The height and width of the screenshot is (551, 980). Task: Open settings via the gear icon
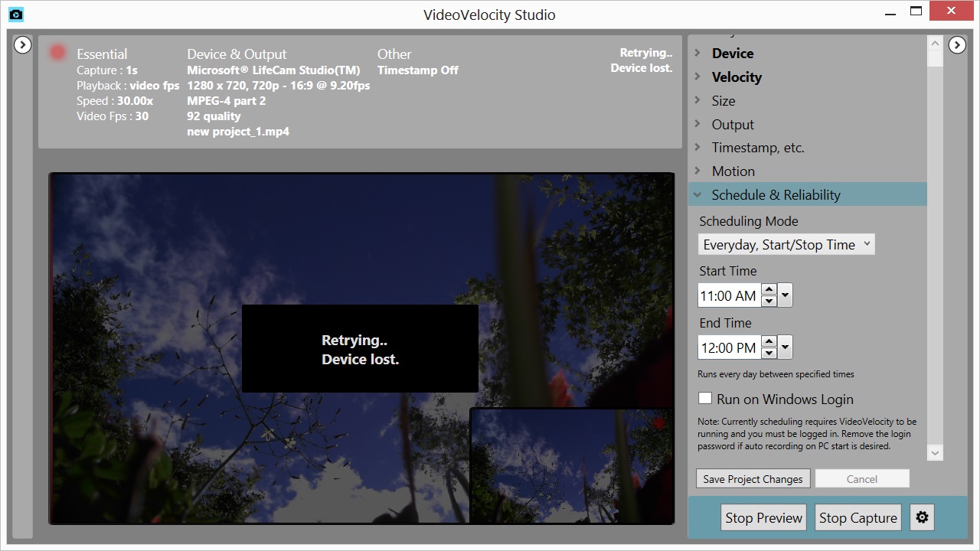coord(923,517)
